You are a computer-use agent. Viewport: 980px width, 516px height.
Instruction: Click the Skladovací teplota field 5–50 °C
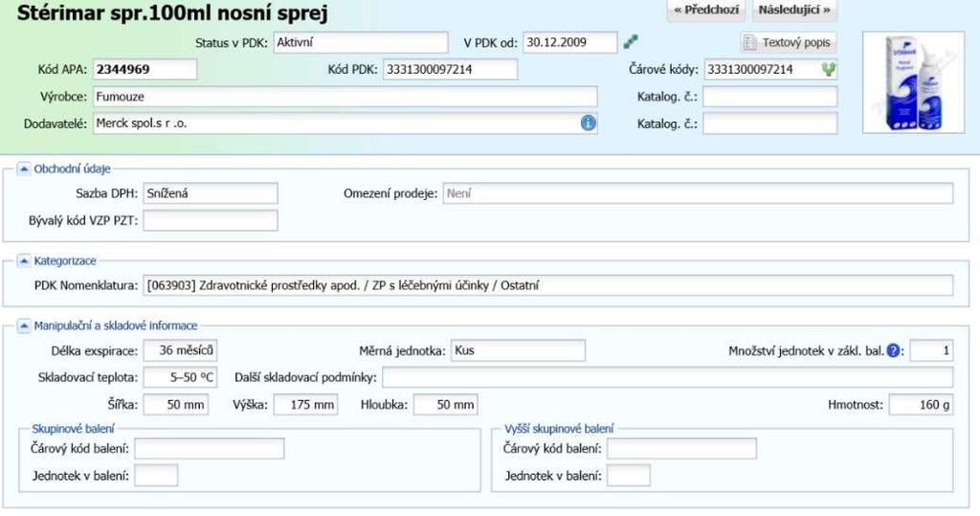click(x=180, y=377)
